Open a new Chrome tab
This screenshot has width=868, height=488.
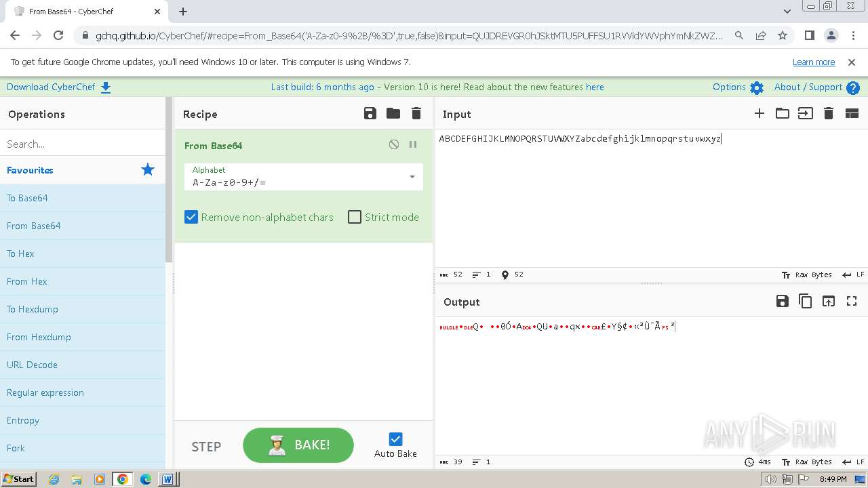(x=183, y=12)
